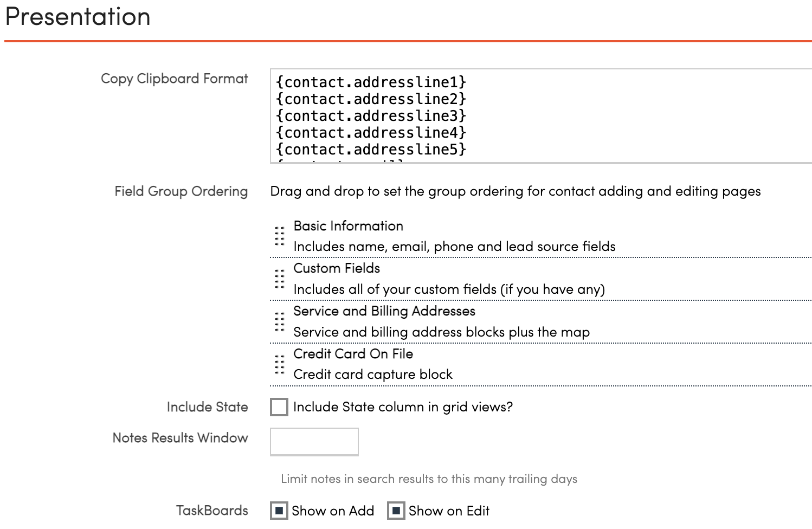Click Credit Card On File drag handle
This screenshot has width=812, height=529.
tap(279, 364)
